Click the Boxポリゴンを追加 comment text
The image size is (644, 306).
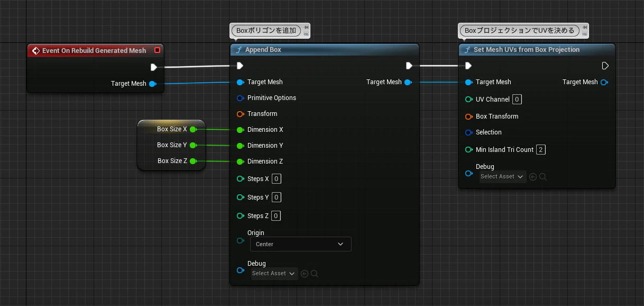[266, 31]
